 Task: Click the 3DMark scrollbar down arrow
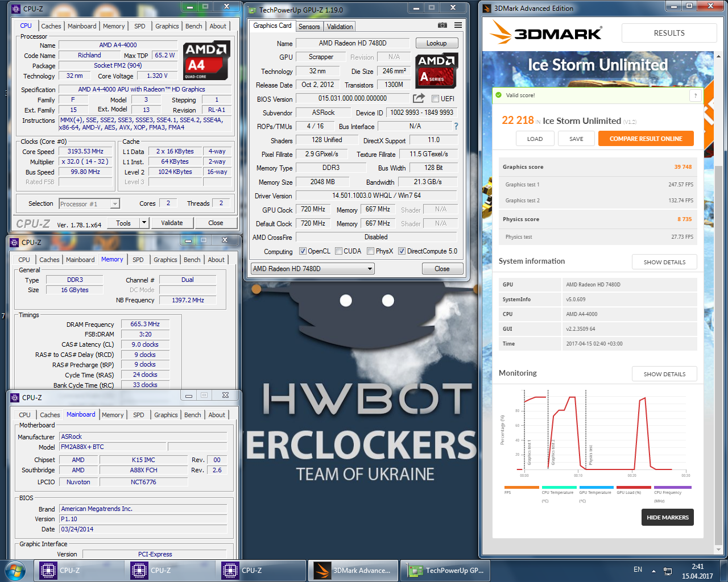pos(719,550)
